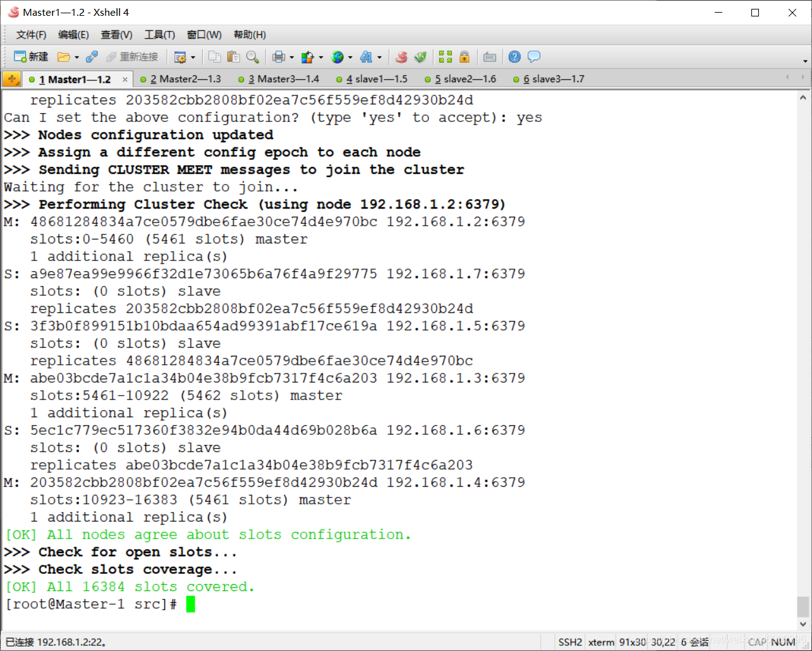Launch Xftp with the red swirl icon
The image size is (812, 651).
click(401, 57)
